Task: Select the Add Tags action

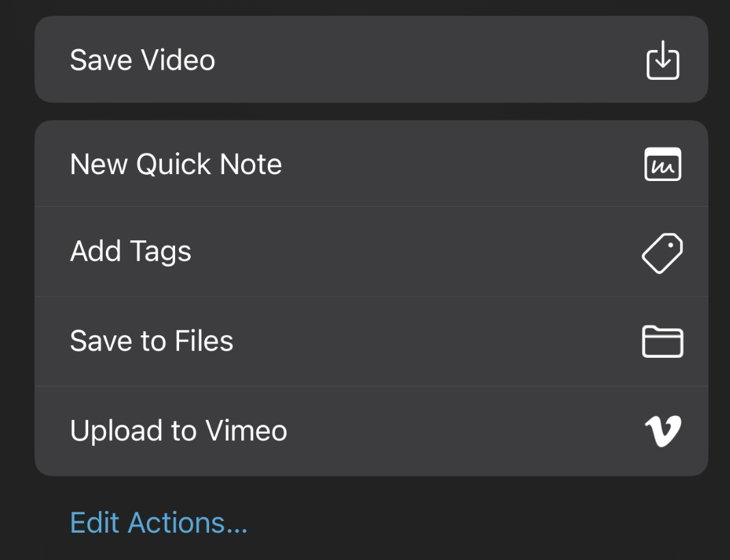Action: pyautogui.click(x=372, y=251)
